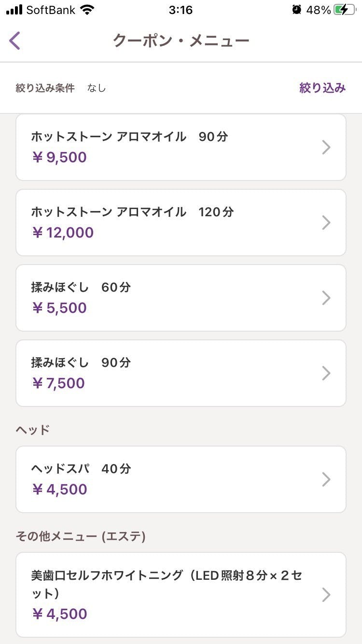This screenshot has width=362, height=644.
Task: Tap the ¥5,500 price
Action: coord(59,308)
